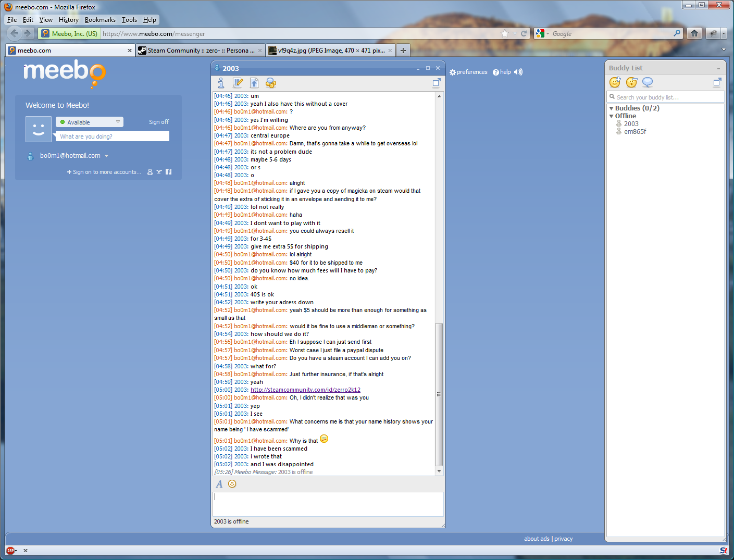Open the Bookmarks menu

click(100, 20)
